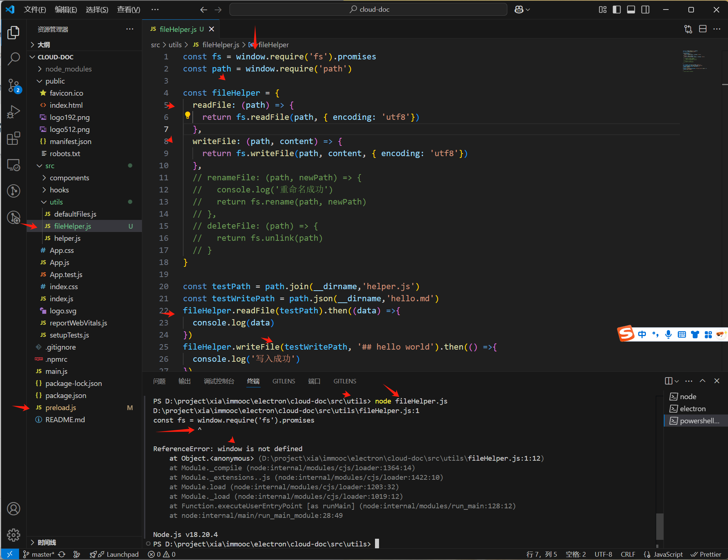This screenshot has width=728, height=560.
Task: Click the lightbulb code action on line 6
Action: click(x=188, y=116)
